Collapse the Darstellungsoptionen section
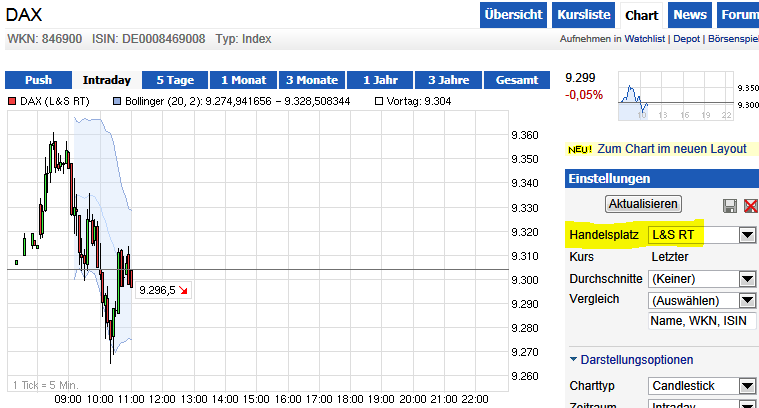759x408 pixels. pos(632,360)
